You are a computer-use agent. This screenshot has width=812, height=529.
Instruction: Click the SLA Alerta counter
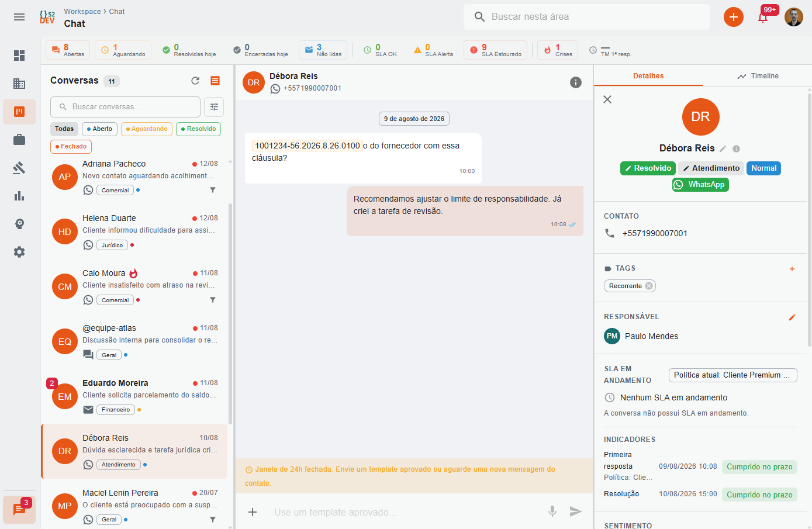[x=433, y=50]
